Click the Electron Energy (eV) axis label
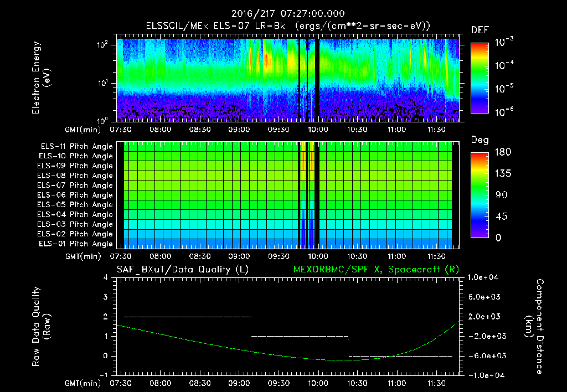Screen dimensions: 567x392 (x=41, y=78)
